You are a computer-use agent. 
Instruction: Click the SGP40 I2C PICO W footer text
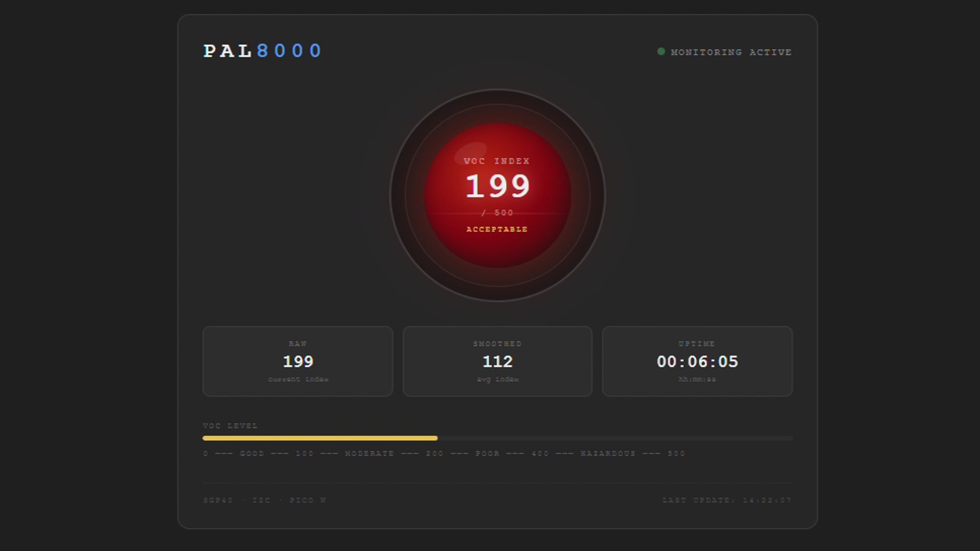click(x=264, y=500)
